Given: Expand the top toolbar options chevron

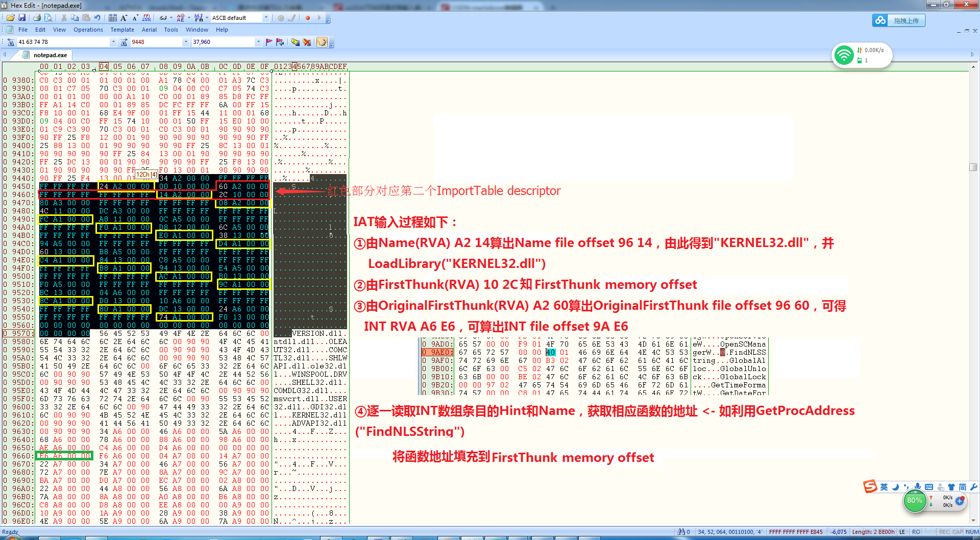Looking at the screenshot, I should pos(328,20).
